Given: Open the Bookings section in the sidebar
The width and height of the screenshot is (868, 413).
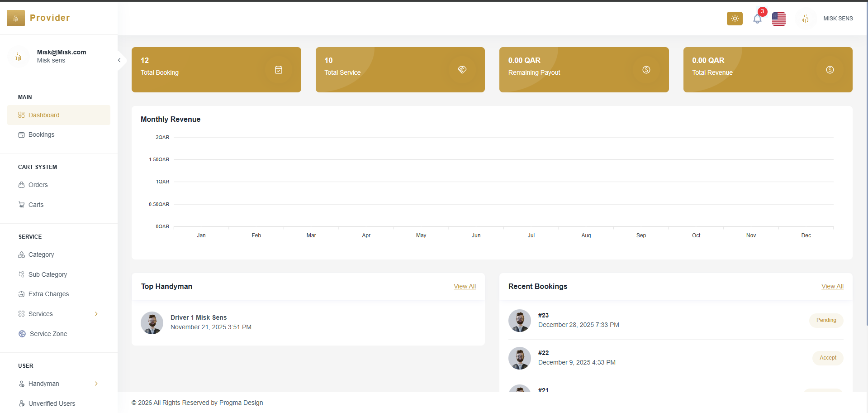Looking at the screenshot, I should click(x=41, y=134).
